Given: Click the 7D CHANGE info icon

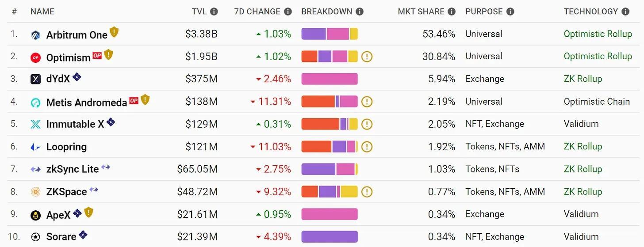Looking at the screenshot, I should pyautogui.click(x=288, y=11).
